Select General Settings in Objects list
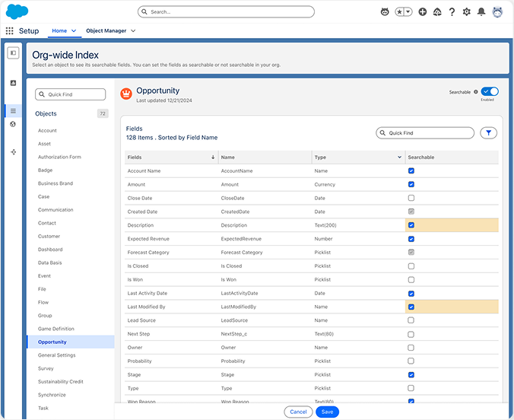Screen dimensions: 514x420 point(57,355)
